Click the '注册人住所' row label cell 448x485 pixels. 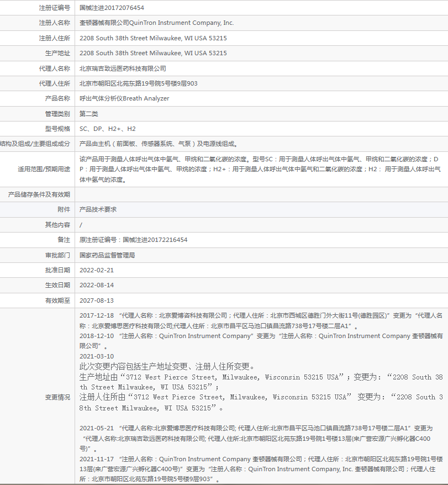point(55,38)
